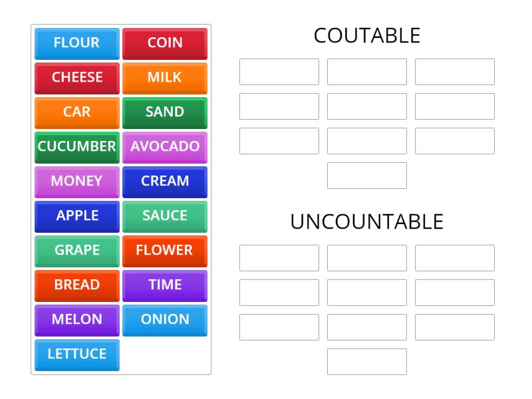Select the CHEESE word tile

tap(76, 78)
